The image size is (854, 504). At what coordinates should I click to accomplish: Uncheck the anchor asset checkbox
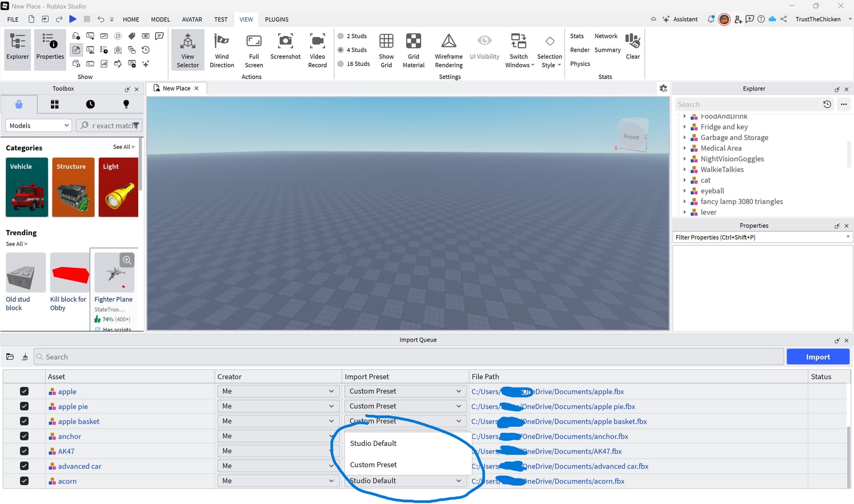24,436
